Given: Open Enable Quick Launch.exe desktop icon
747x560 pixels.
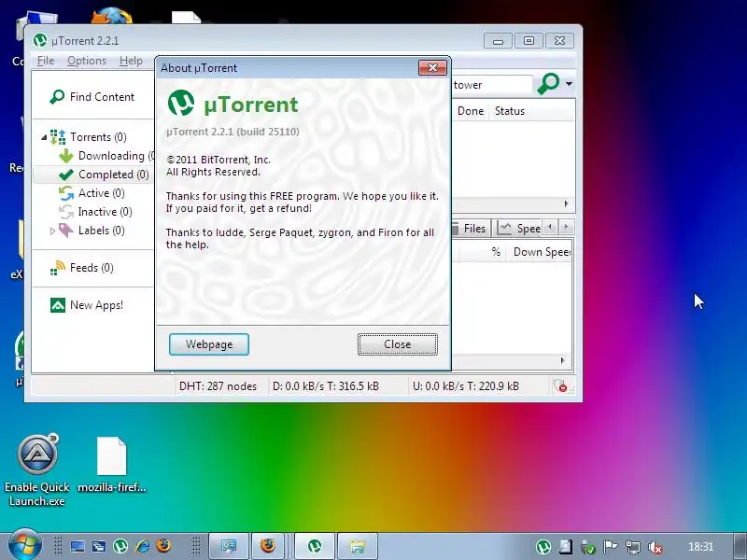Looking at the screenshot, I should (37, 469).
